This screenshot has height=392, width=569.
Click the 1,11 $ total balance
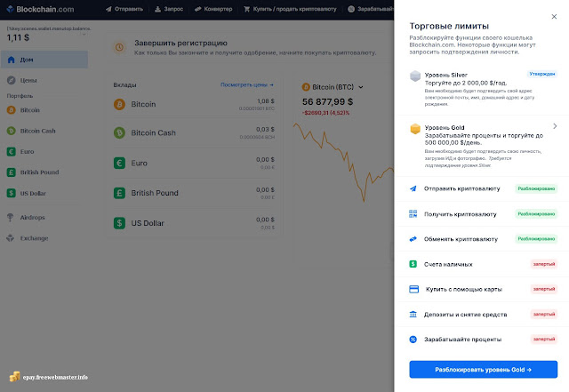click(x=18, y=37)
